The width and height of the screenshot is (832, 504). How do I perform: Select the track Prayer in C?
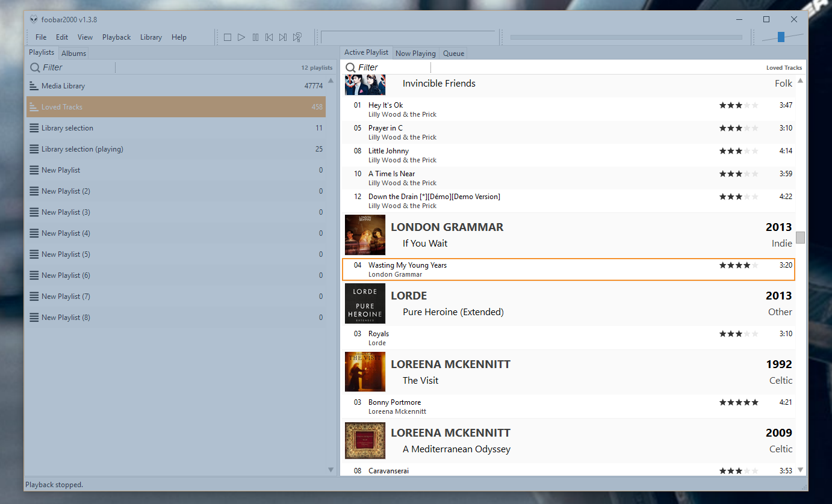tap(568, 132)
